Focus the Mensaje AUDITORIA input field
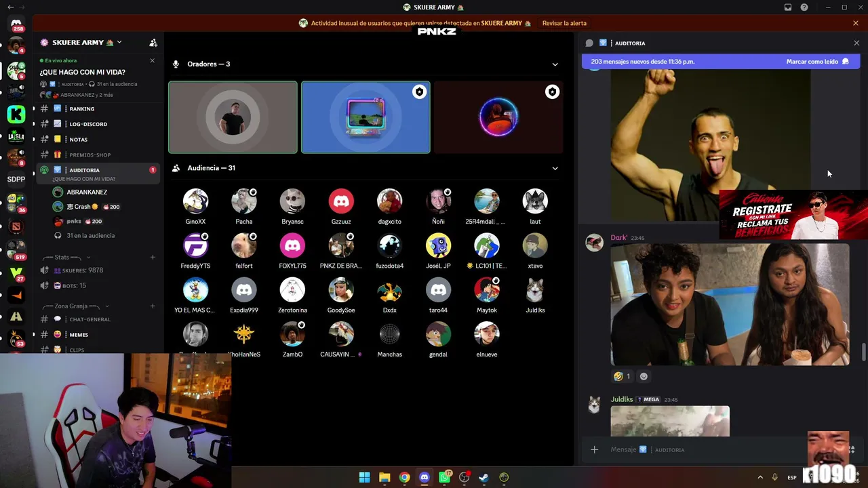This screenshot has height=488, width=868. (x=705, y=449)
